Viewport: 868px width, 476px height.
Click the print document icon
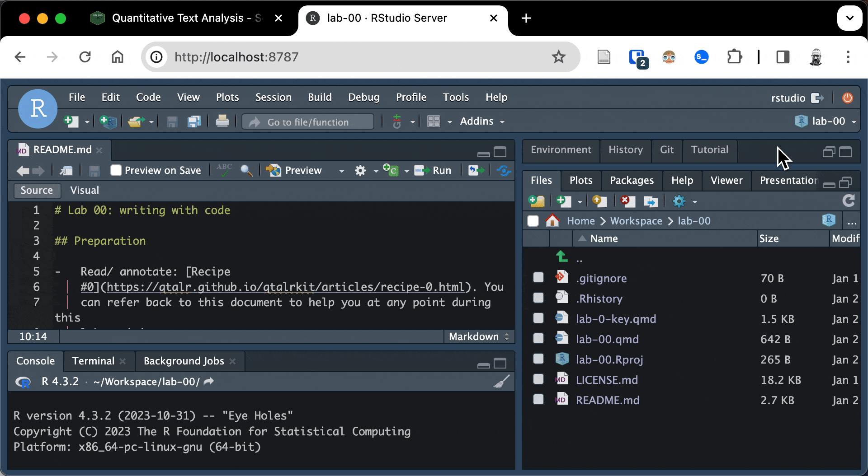pyautogui.click(x=222, y=122)
